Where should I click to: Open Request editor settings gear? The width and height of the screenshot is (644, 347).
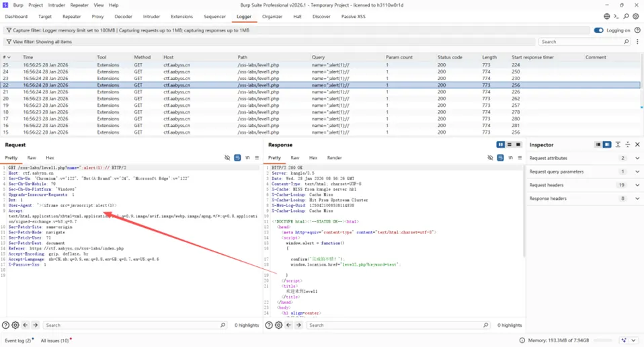[15, 325]
